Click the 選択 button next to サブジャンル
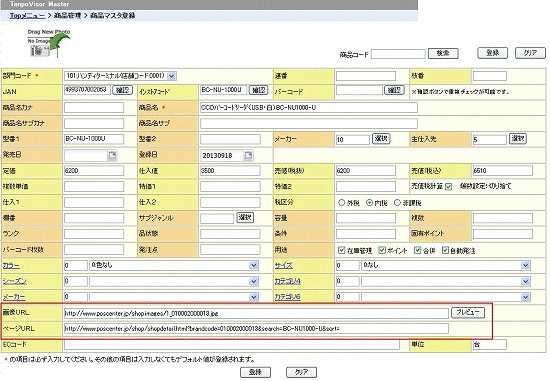 pos(245,218)
